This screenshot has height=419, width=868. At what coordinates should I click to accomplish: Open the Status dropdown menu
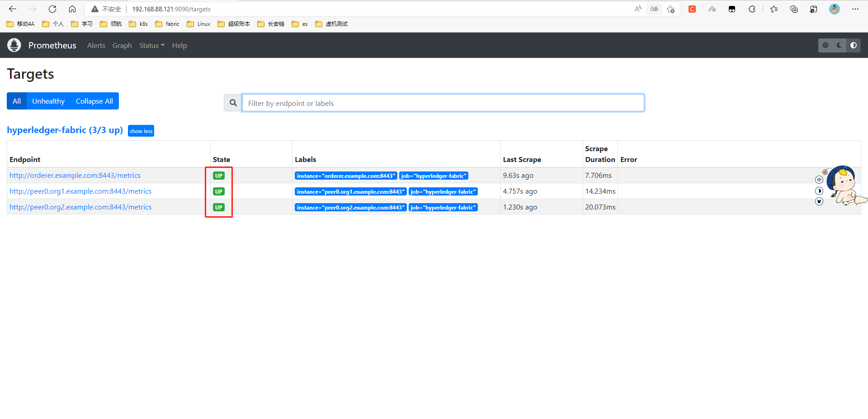[152, 45]
